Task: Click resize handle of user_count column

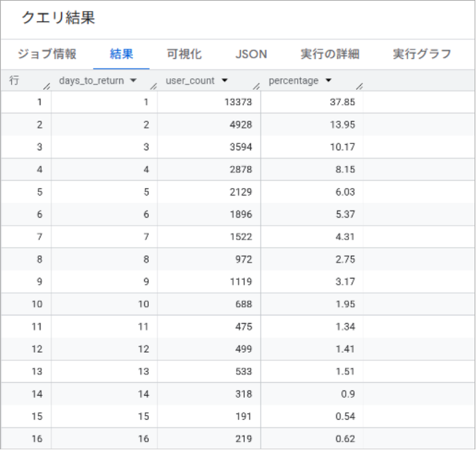Action: 257,86
